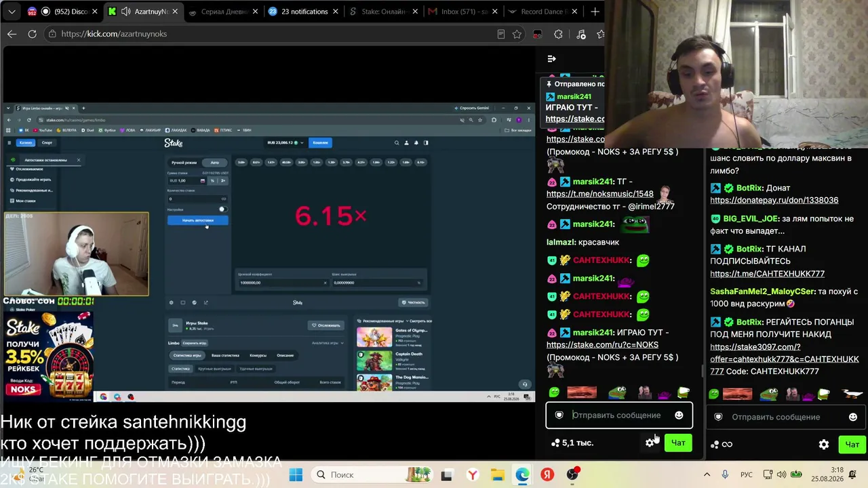Open emoji picker in left chat
868x488 pixels.
[679, 415]
